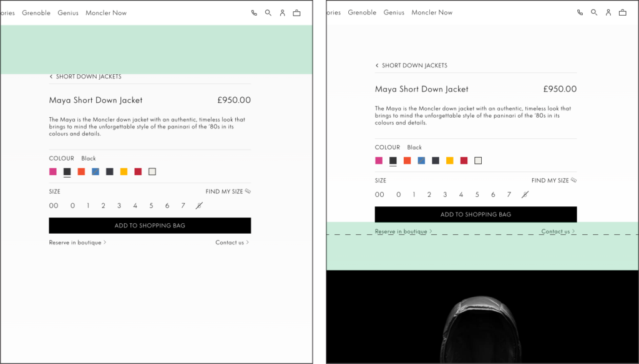
Task: Open Contact us link in right page
Action: pyautogui.click(x=558, y=231)
